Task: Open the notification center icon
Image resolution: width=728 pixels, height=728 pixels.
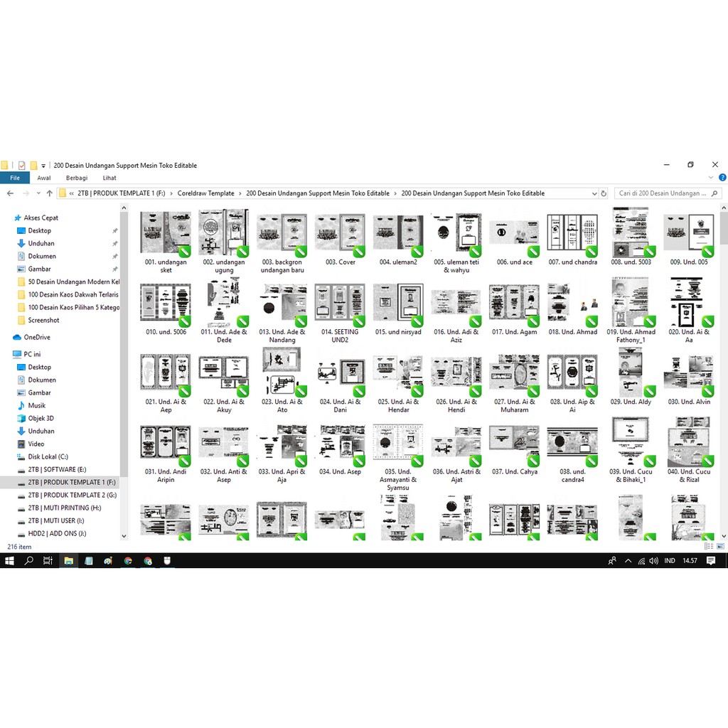Action: click(711, 561)
